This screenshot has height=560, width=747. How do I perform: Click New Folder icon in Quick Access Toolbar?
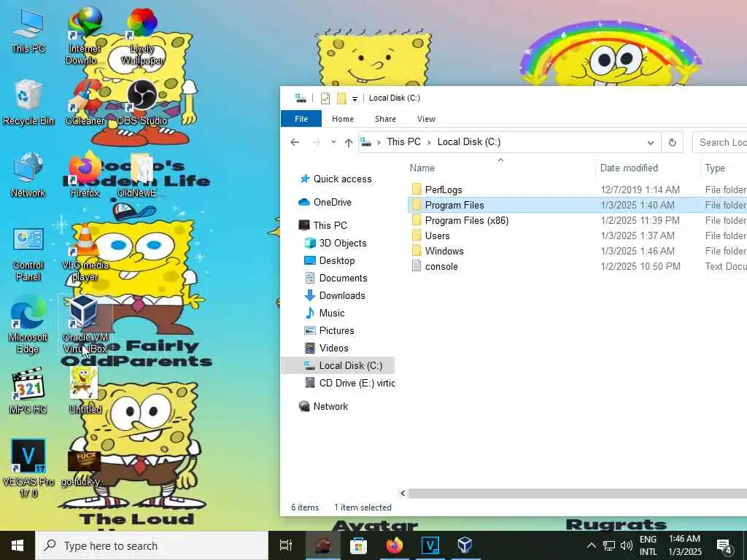pyautogui.click(x=341, y=98)
